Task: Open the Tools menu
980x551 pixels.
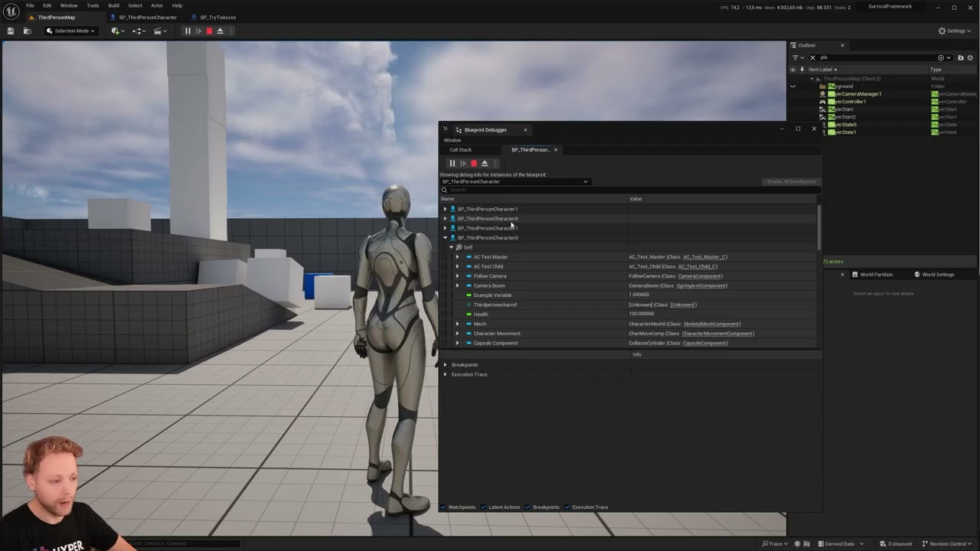Action: point(93,5)
